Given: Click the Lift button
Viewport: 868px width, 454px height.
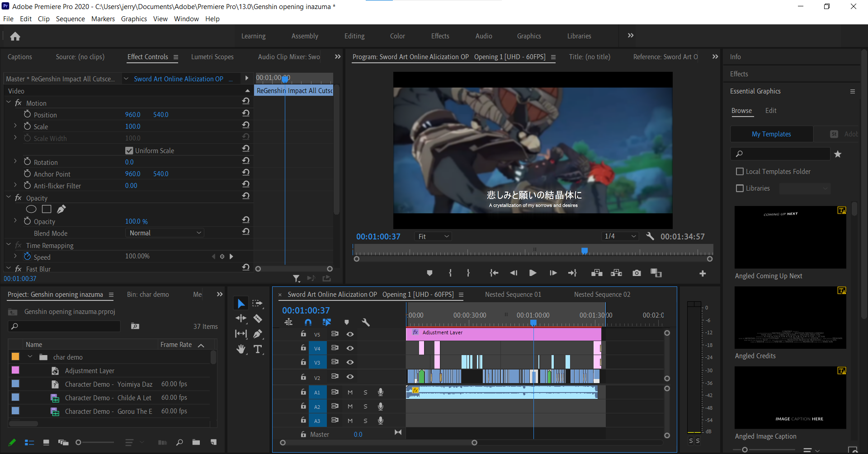Looking at the screenshot, I should pyautogui.click(x=597, y=273).
